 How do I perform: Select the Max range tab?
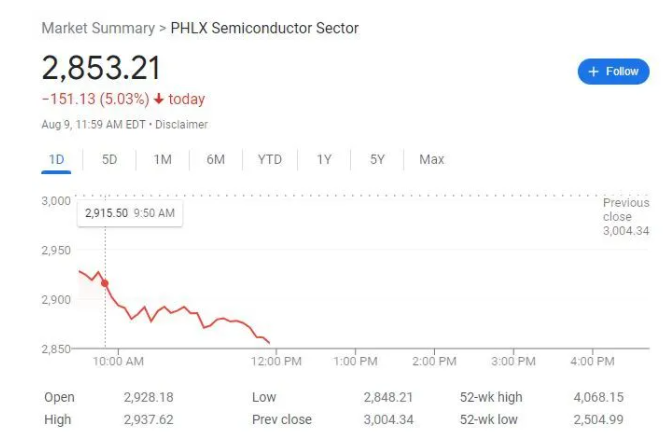432,160
